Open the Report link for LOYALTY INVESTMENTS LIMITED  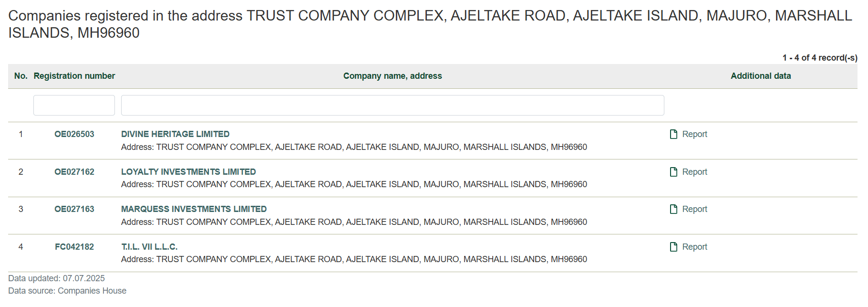(694, 172)
